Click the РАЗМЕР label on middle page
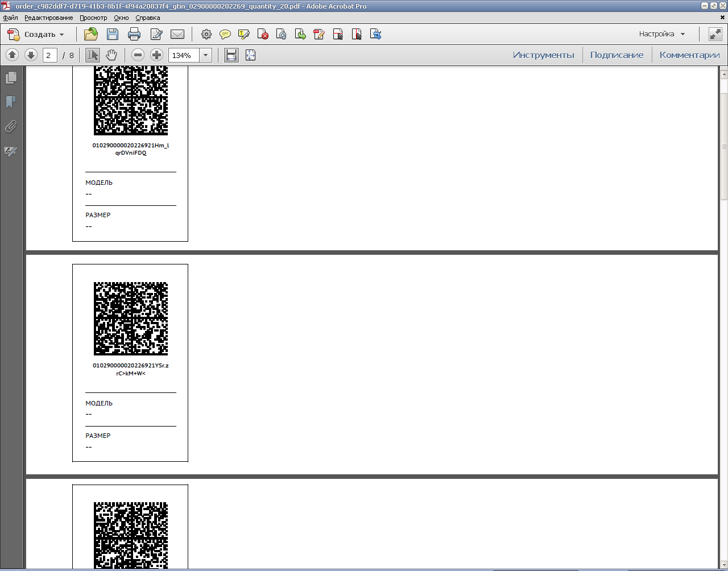The width and height of the screenshot is (728, 571). point(98,436)
